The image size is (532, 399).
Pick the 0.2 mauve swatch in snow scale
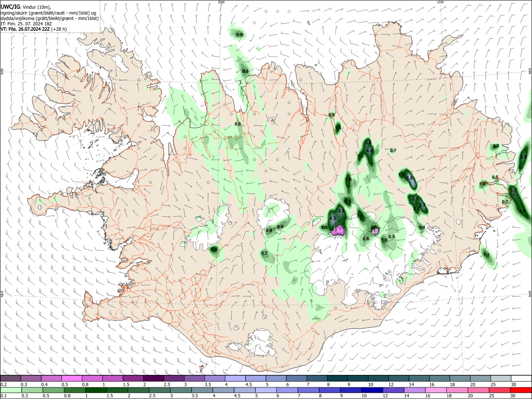11,379
